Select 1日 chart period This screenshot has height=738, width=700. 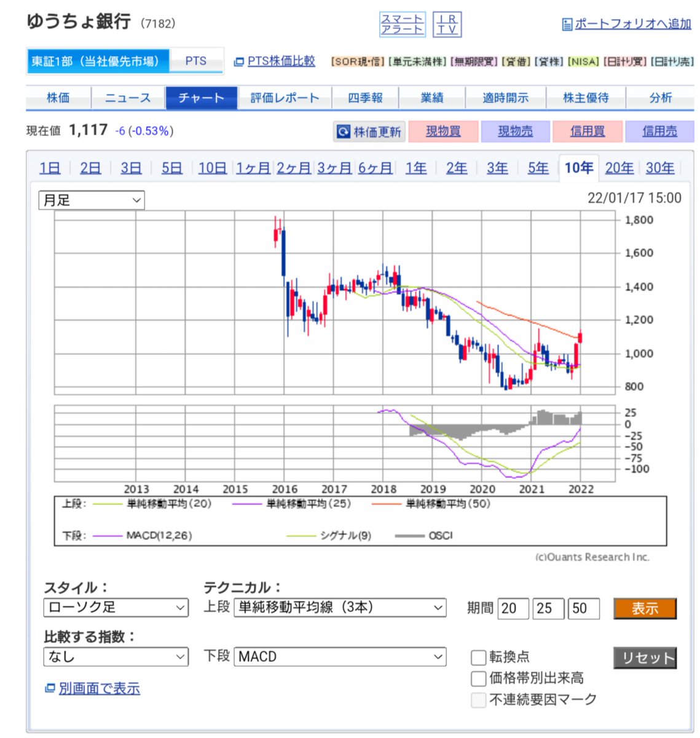coord(50,169)
